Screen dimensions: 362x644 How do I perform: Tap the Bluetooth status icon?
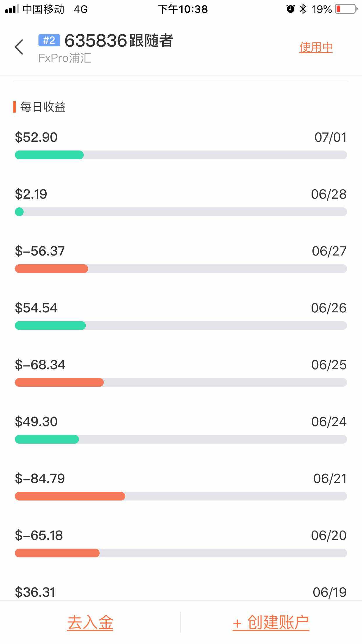303,9
